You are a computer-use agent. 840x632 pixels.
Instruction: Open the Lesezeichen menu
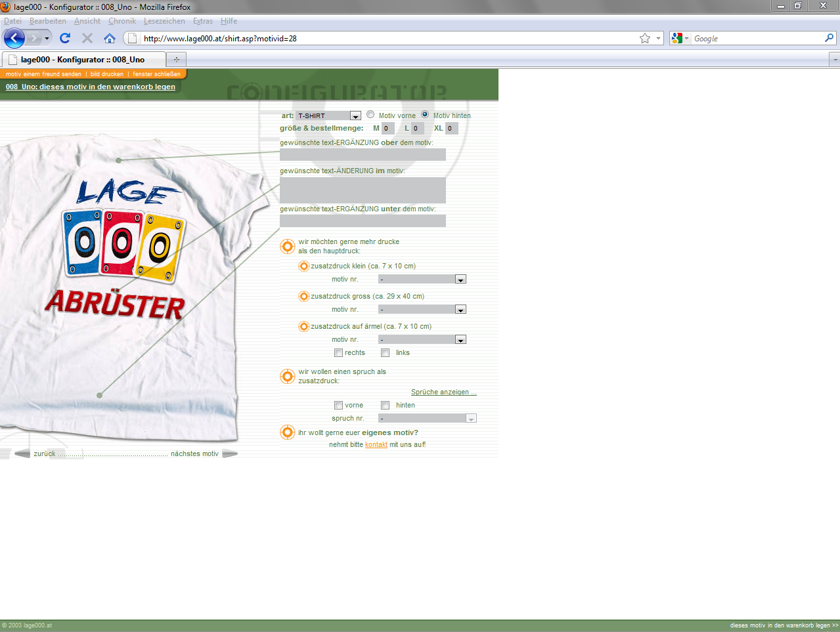[x=164, y=21]
